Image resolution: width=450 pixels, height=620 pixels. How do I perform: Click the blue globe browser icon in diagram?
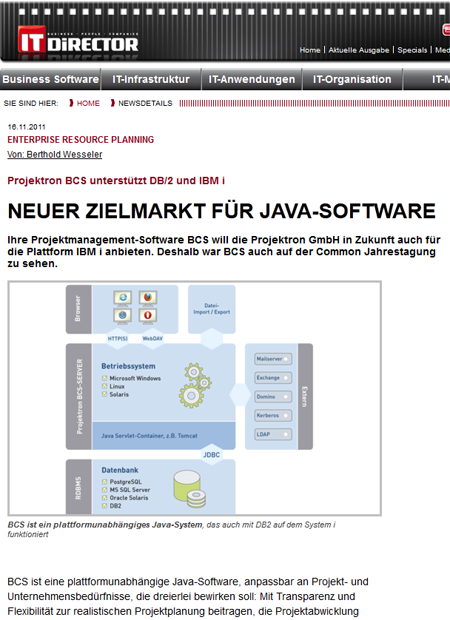click(123, 316)
